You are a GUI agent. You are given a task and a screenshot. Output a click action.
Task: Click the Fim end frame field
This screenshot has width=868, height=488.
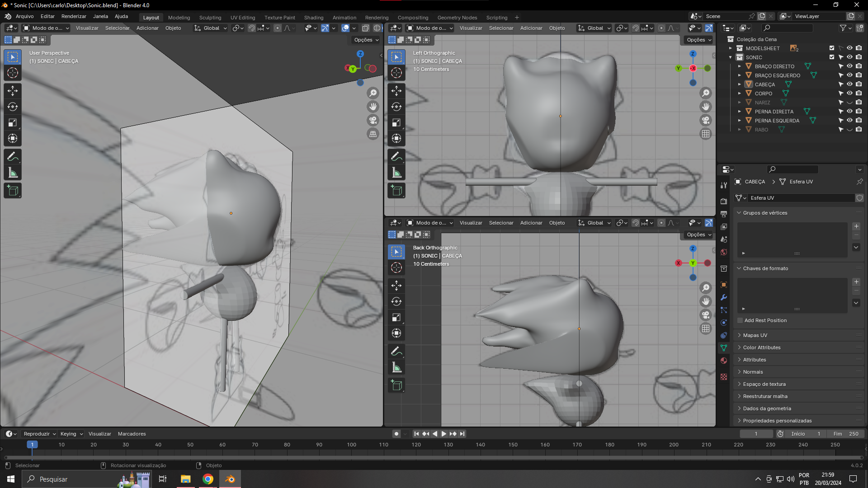(845, 434)
